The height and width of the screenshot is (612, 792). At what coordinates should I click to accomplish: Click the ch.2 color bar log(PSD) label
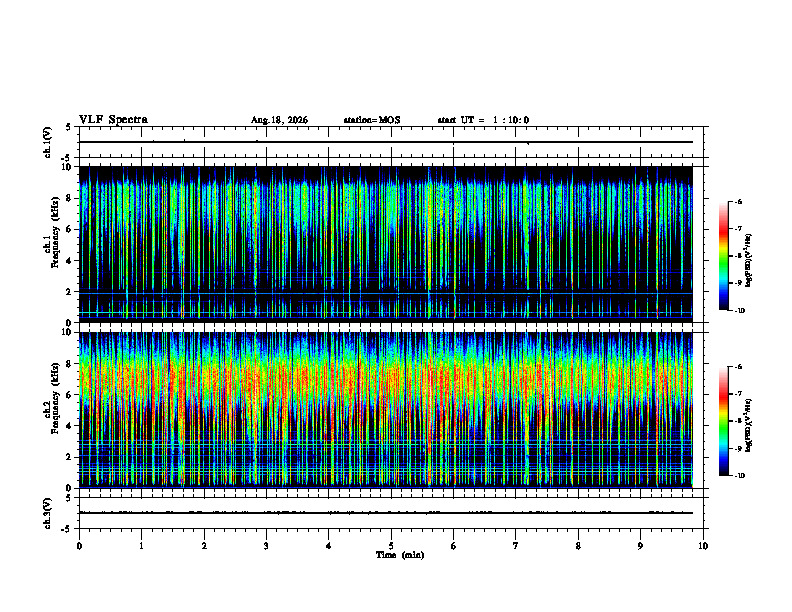(x=749, y=425)
